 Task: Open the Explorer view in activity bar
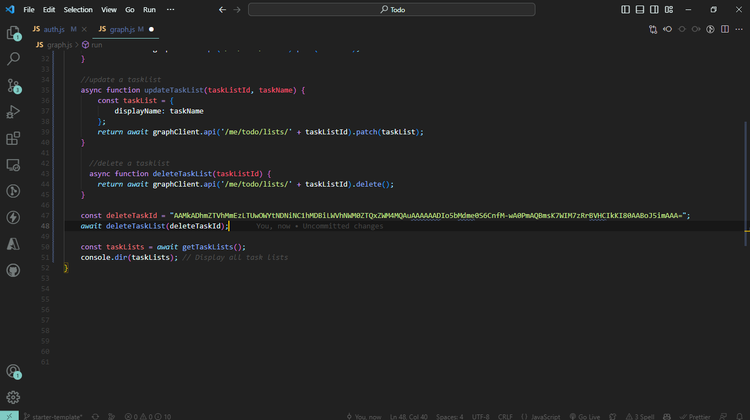(14, 34)
